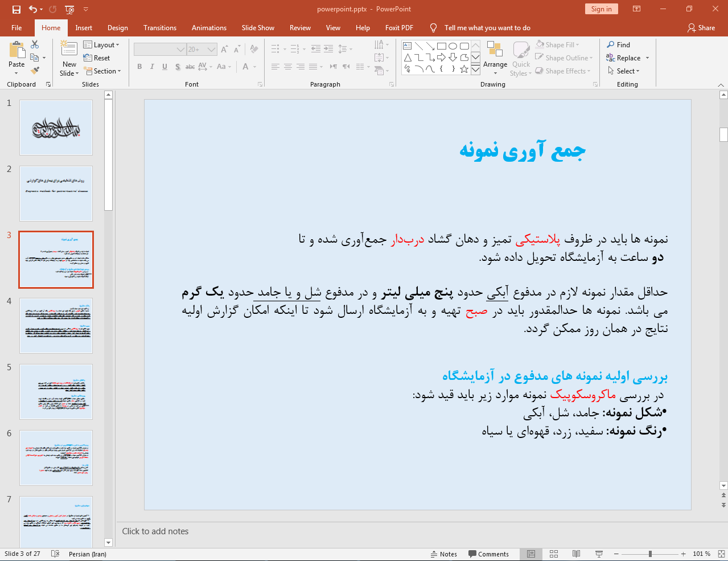
Task: Click the Share button
Action: tap(701, 28)
